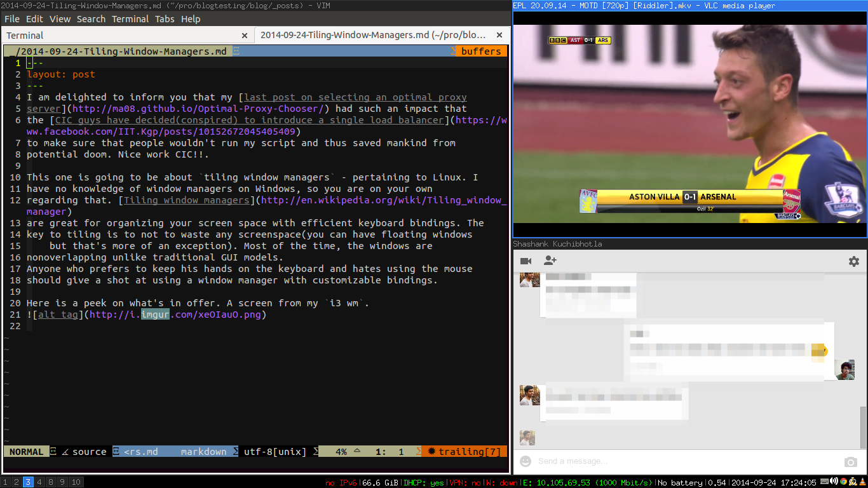The height and width of the screenshot is (488, 868).
Task: Add people to the Hangouts conversation
Action: 550,261
